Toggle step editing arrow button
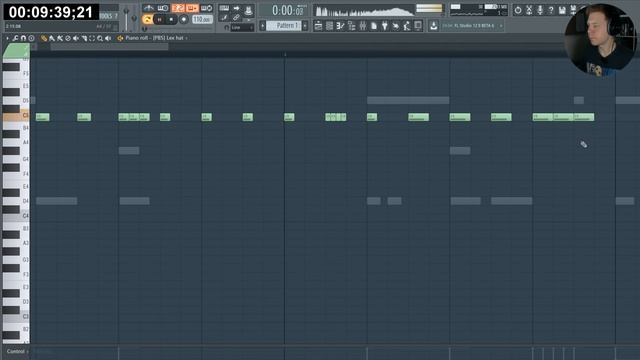The image size is (640, 360). (236, 8)
